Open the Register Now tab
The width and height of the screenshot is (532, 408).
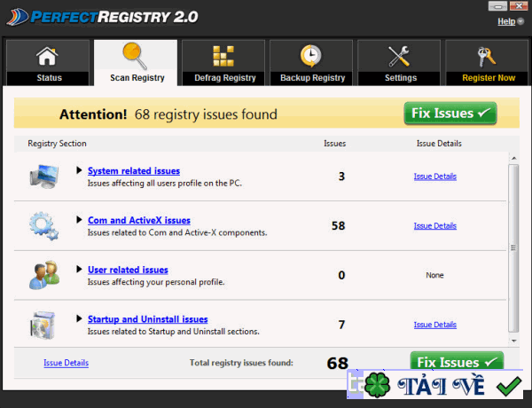click(x=487, y=63)
